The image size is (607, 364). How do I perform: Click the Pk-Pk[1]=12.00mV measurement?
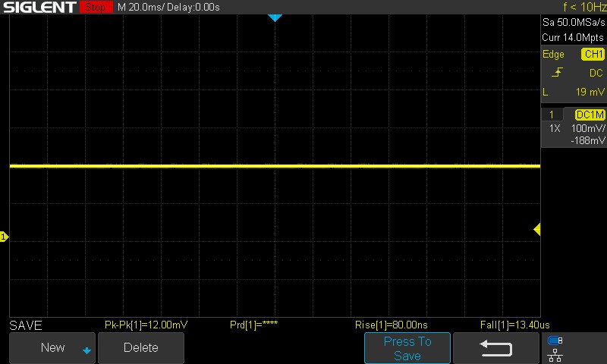tap(146, 325)
